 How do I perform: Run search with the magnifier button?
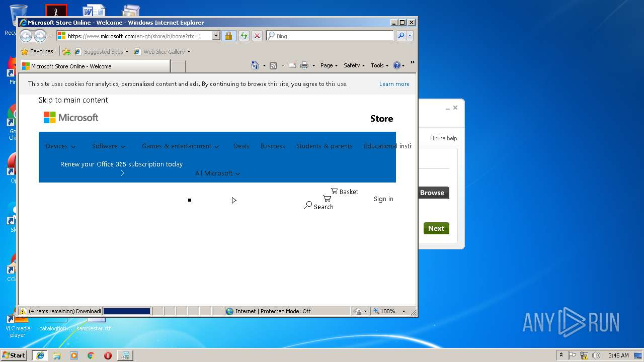coord(401,36)
